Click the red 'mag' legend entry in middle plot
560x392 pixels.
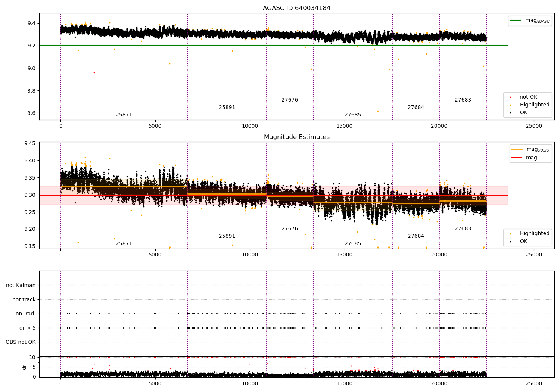point(525,158)
